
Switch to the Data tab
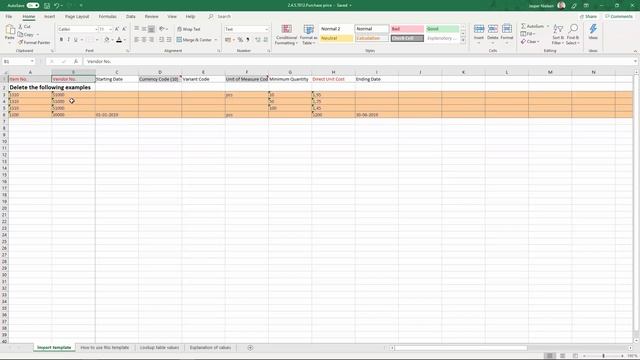coord(131,16)
